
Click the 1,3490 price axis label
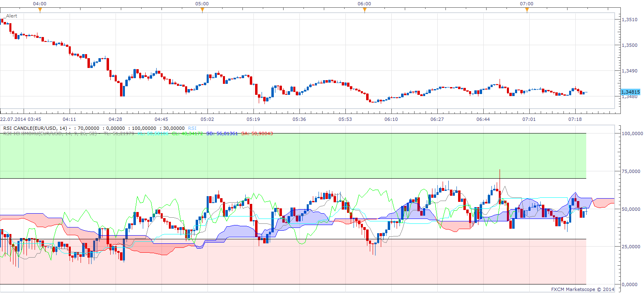(630, 71)
